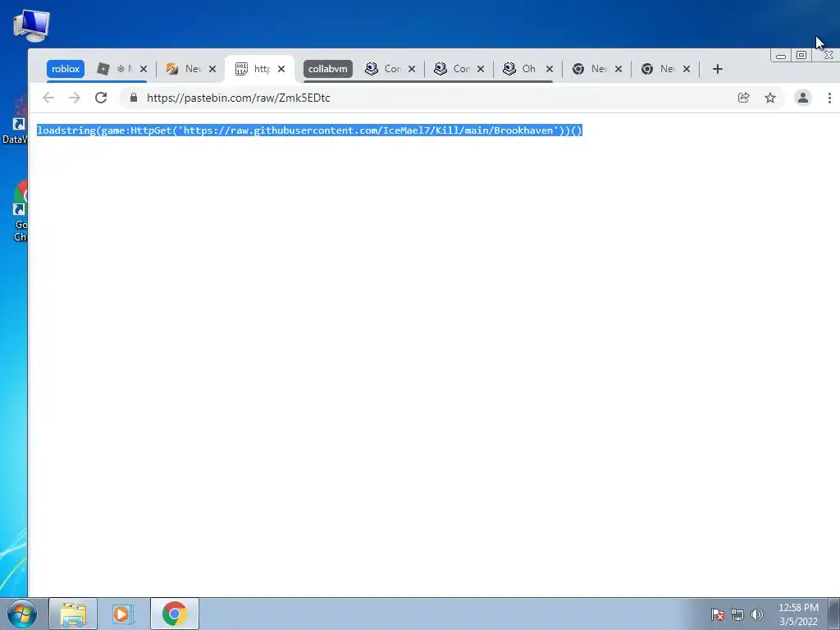Open the Action Center flag icon
840x630 pixels.
pyautogui.click(x=718, y=614)
